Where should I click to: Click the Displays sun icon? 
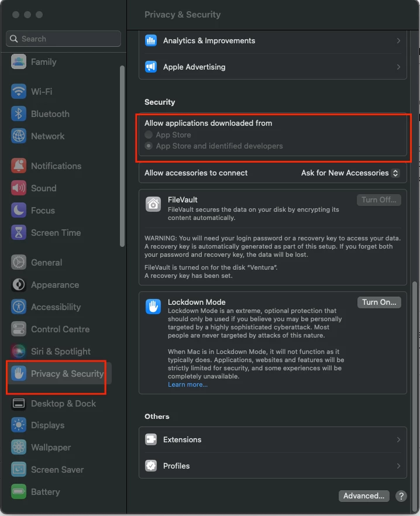19,425
